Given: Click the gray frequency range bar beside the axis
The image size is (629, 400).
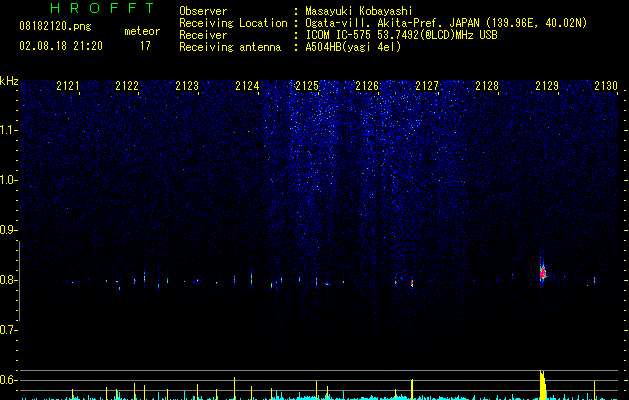Looking at the screenshot, I should click(19, 280).
